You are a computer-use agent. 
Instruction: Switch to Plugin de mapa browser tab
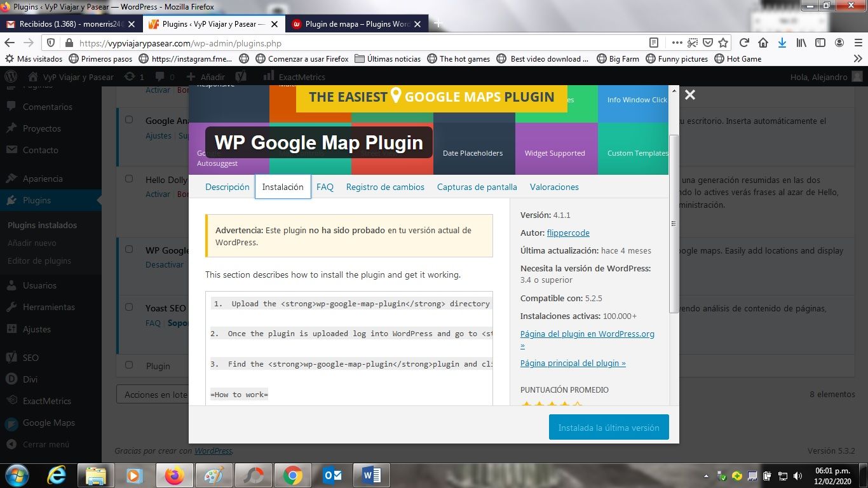(358, 24)
